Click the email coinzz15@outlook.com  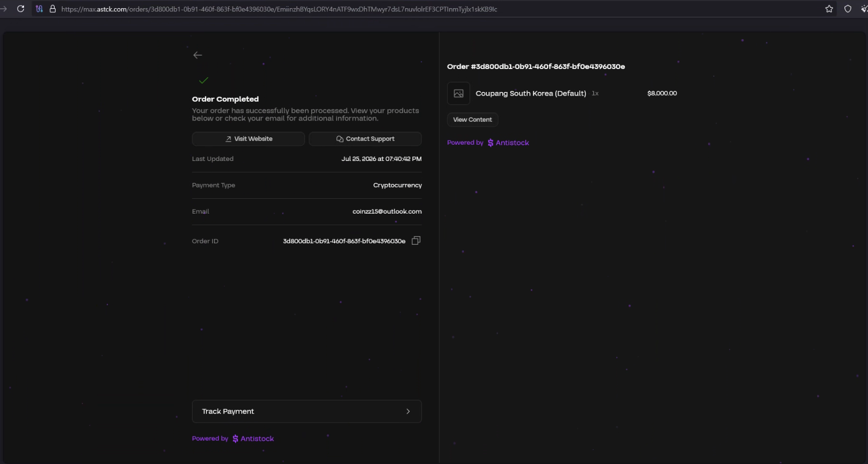point(387,212)
